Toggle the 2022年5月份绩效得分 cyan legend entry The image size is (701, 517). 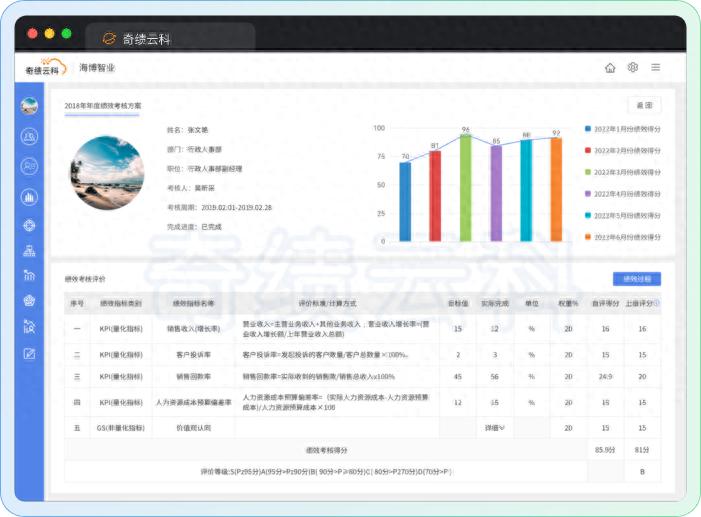(622, 216)
